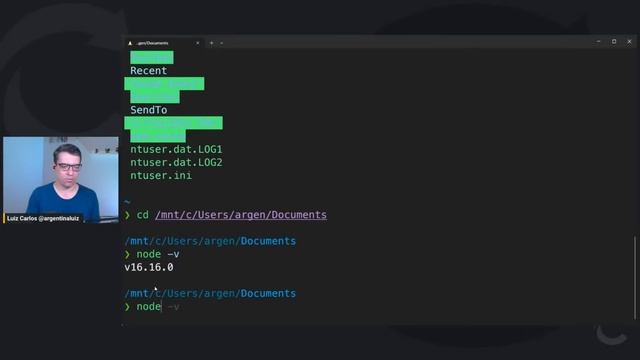Screen dimensions: 640x360
Task: Click the 'Recent' directory entry
Action: point(149,71)
